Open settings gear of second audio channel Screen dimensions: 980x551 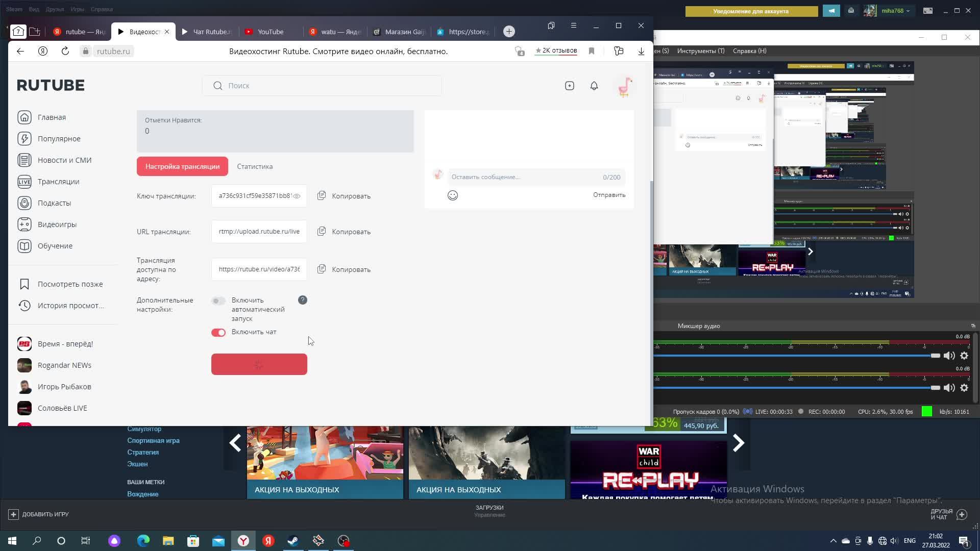[964, 388]
